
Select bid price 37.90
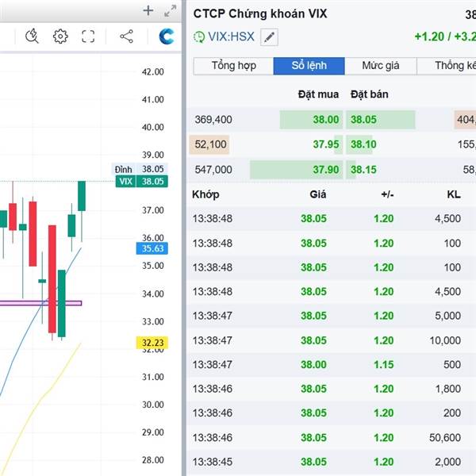[326, 170]
